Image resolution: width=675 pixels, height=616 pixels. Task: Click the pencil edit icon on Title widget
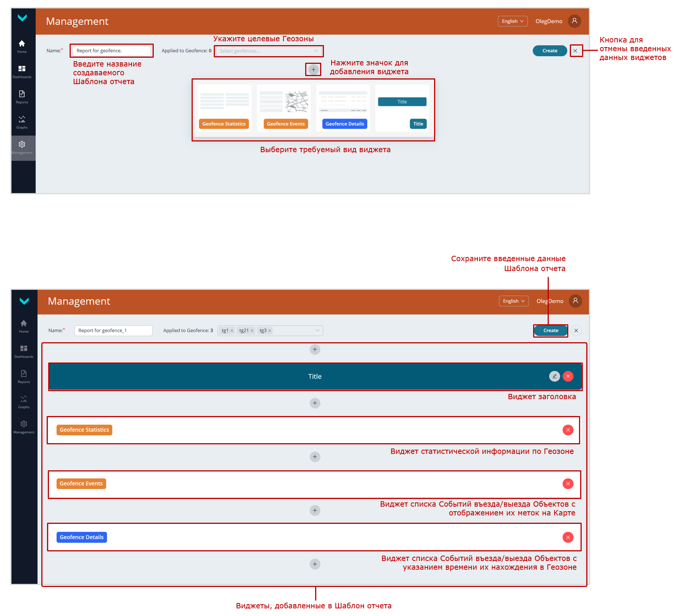[x=554, y=376]
